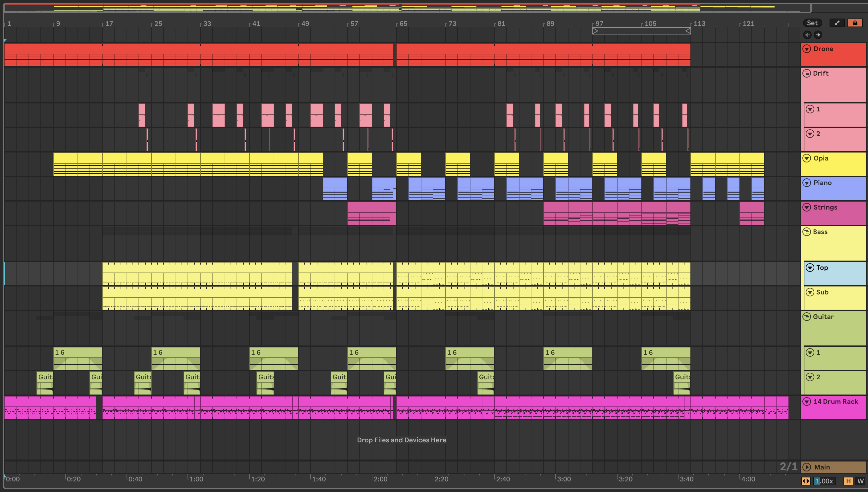Image resolution: width=868 pixels, height=492 pixels.
Task: Collapse the Bass group track
Action: (807, 232)
